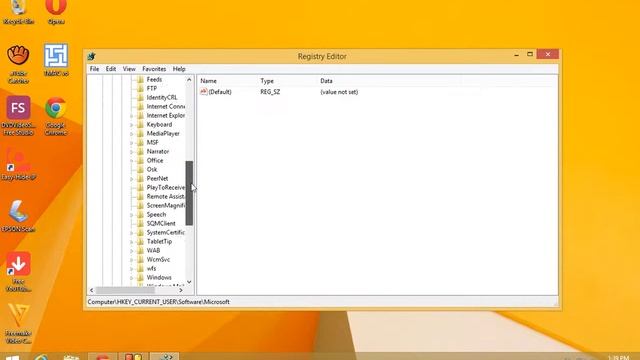The image size is (640, 360).
Task: Select the MSF folder icon
Action: (140, 142)
